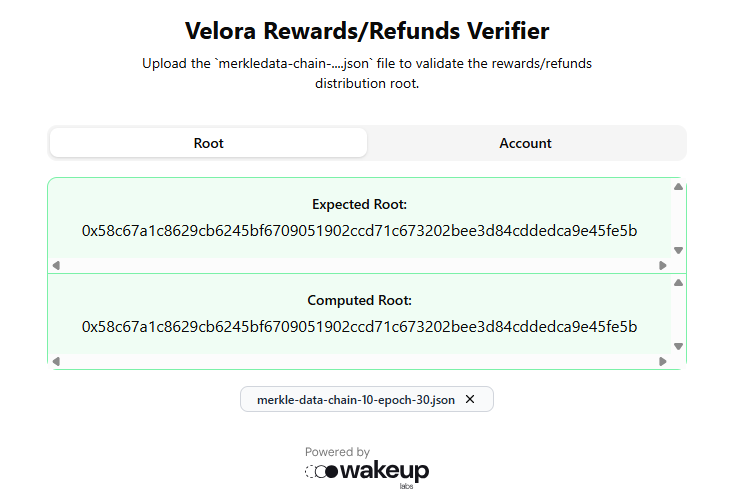Click scroll-down arrow in Computed Root panel

coord(678,346)
